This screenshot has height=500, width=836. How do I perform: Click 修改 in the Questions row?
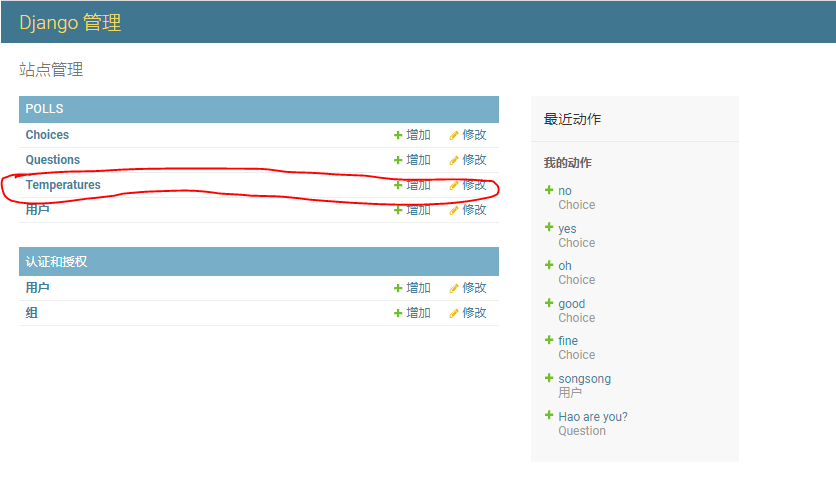pos(475,160)
